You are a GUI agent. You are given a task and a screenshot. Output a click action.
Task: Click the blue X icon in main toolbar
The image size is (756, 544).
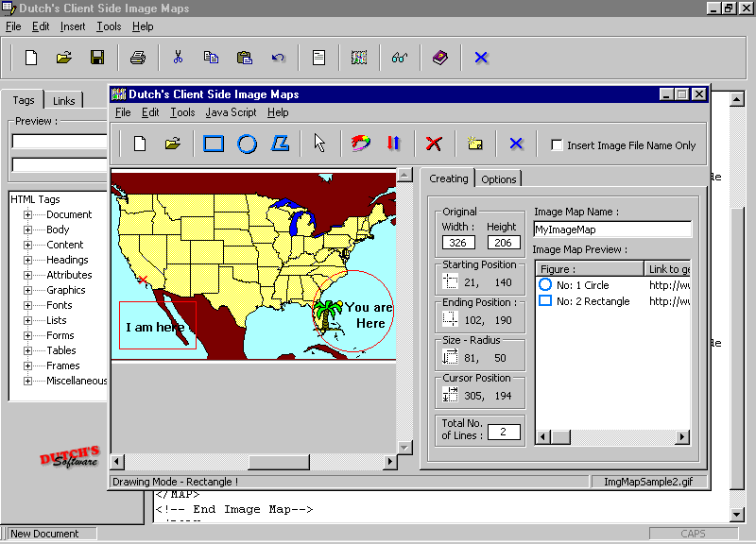481,58
